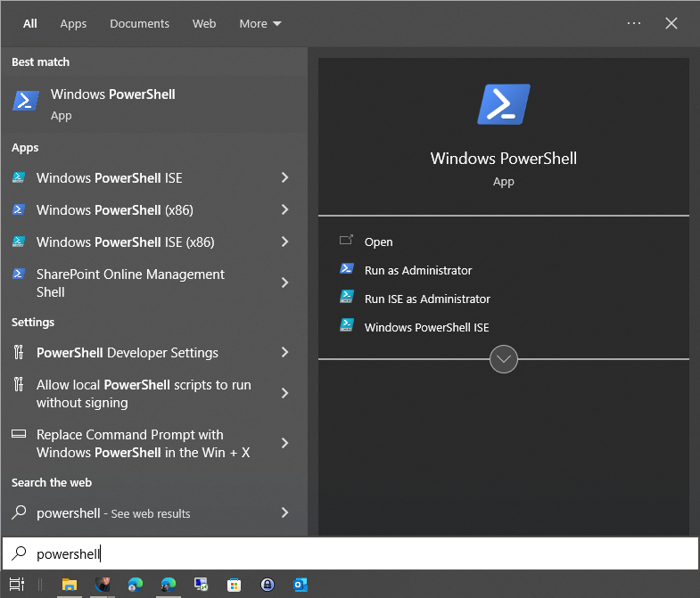This screenshot has width=700, height=598.
Task: Click magnifier icon in search box
Action: point(19,553)
